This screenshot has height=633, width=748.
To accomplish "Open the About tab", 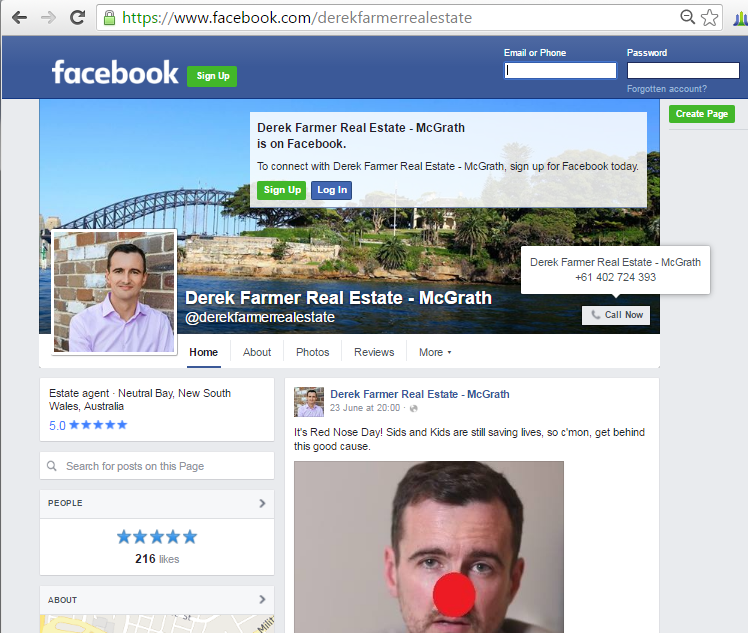I will click(257, 353).
